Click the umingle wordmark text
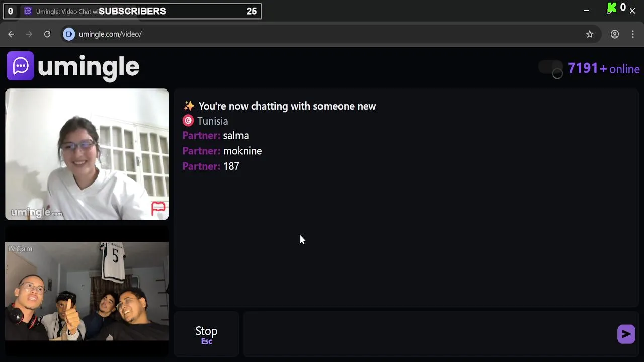644x362 pixels. coord(88,67)
